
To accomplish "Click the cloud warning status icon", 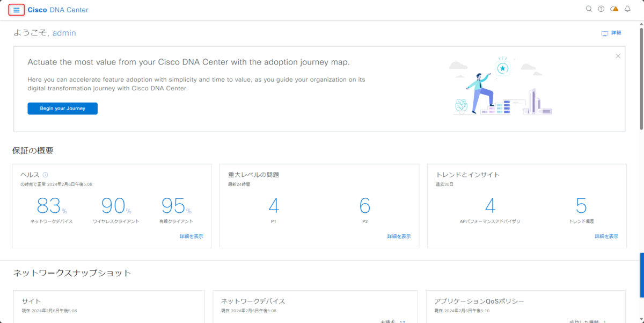I will click(x=614, y=9).
